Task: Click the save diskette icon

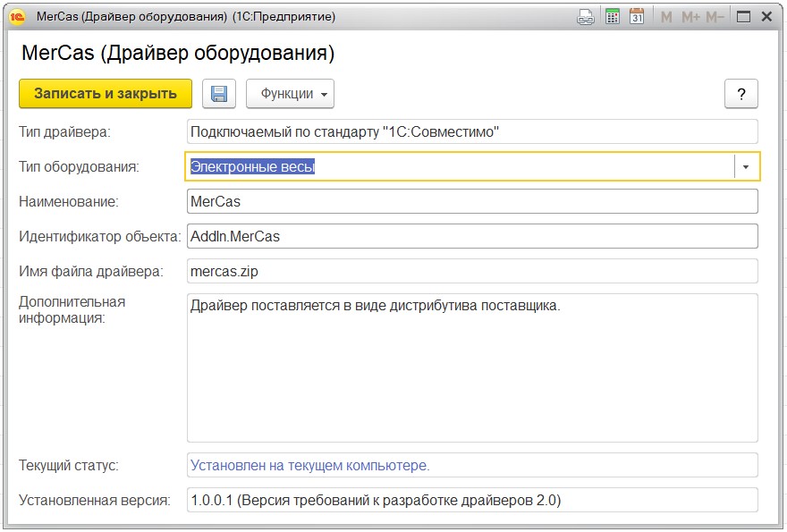Action: point(218,94)
